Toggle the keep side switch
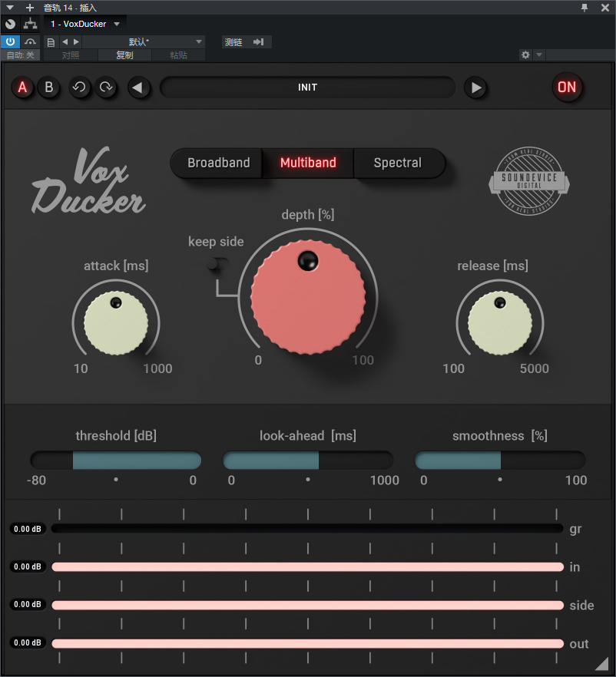616x677 pixels. click(217, 263)
